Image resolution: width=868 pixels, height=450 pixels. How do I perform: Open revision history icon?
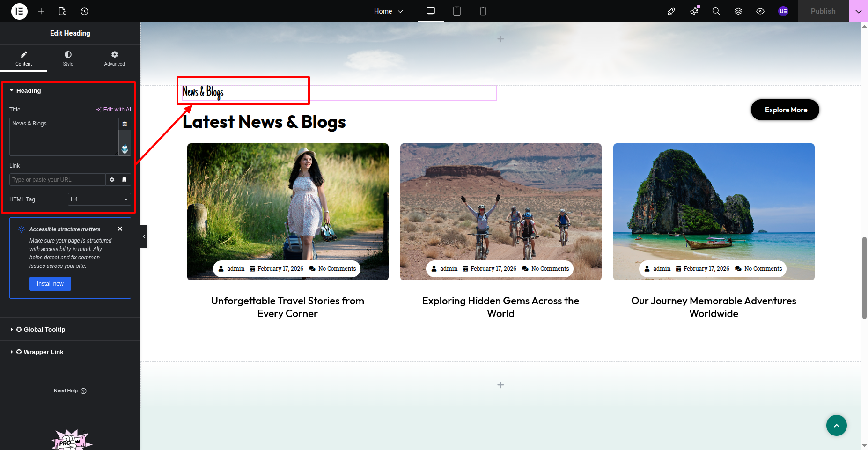coord(84,11)
